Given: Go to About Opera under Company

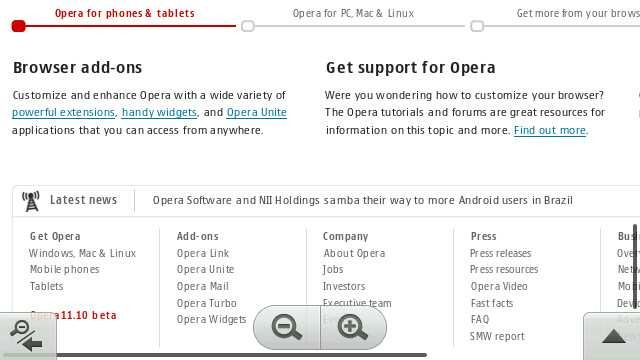Looking at the screenshot, I should (x=354, y=253).
